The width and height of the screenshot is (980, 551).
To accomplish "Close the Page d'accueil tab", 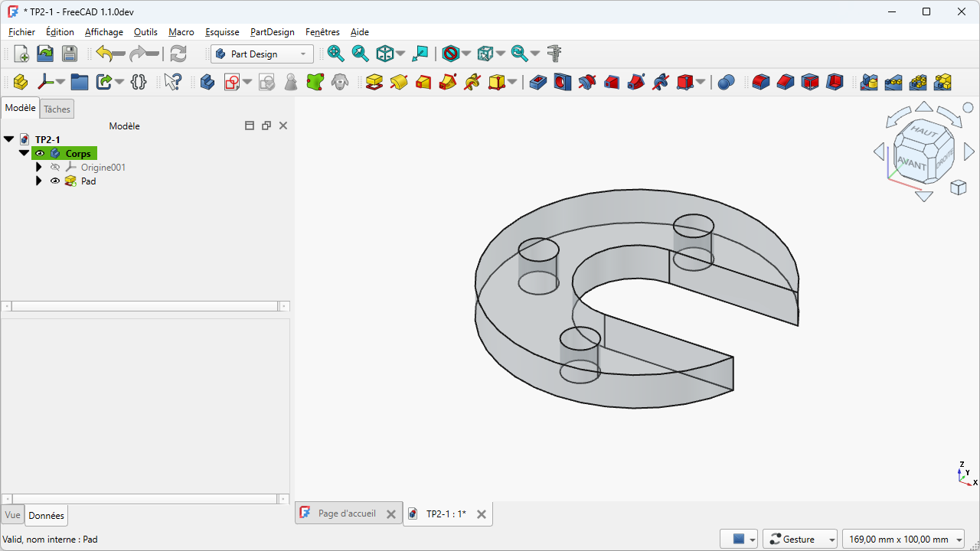I will 390,514.
